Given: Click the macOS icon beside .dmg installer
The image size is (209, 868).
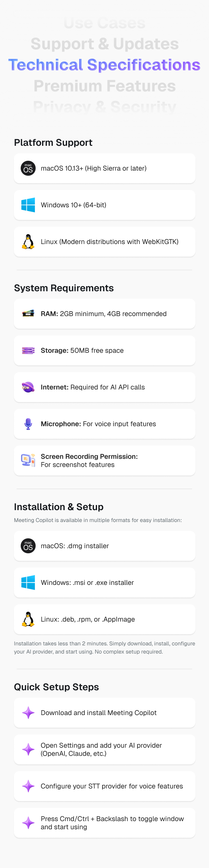Looking at the screenshot, I should click(x=28, y=546).
